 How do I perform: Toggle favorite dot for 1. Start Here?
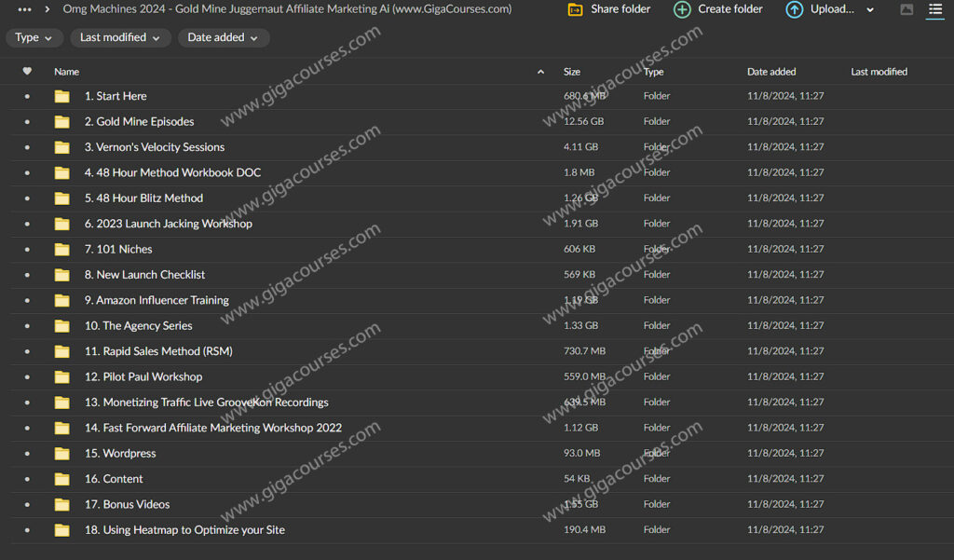coord(27,96)
